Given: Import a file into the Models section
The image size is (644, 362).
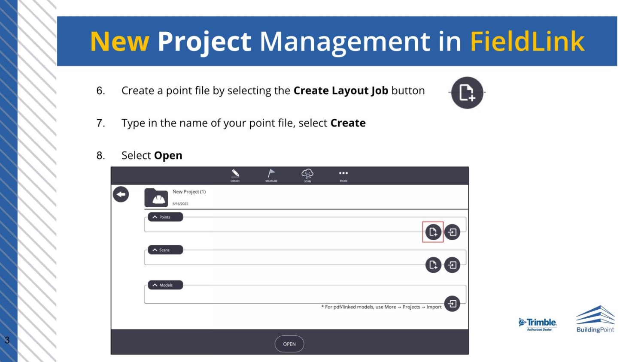Looking at the screenshot, I should (452, 304).
